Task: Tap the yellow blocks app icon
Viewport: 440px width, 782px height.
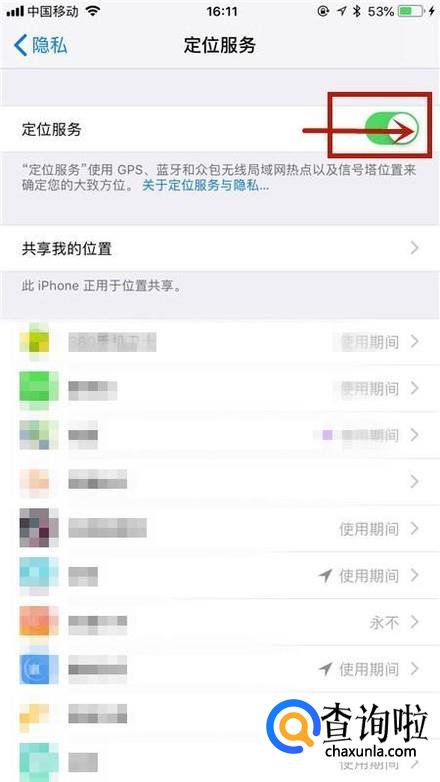Action: pyautogui.click(x=34, y=715)
